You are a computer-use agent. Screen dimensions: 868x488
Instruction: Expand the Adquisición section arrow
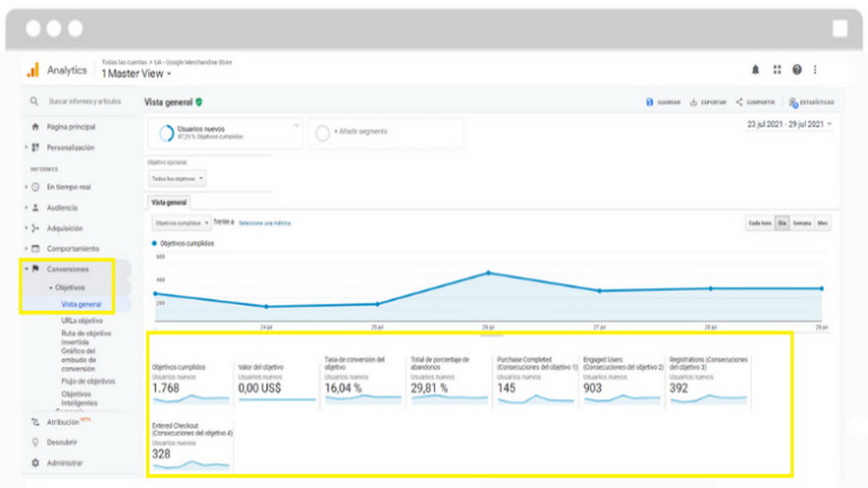pos(26,228)
